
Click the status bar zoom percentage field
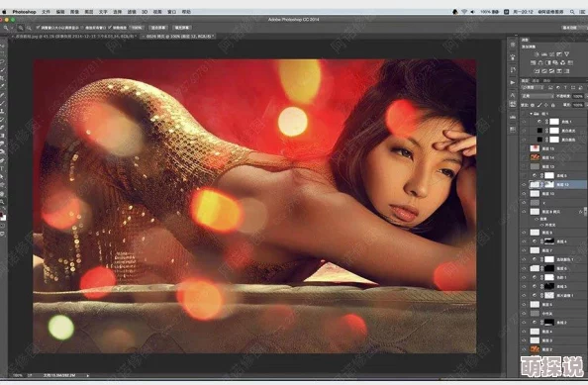coord(18,375)
